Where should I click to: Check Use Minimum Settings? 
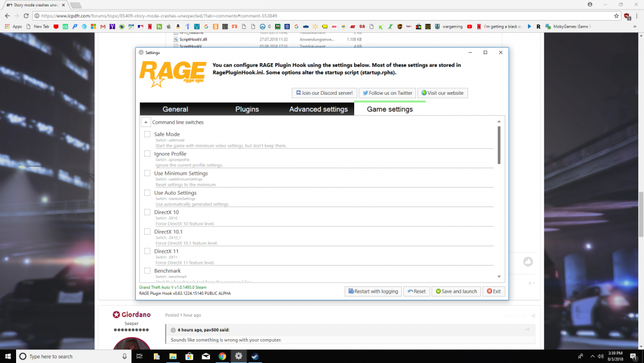(x=147, y=173)
